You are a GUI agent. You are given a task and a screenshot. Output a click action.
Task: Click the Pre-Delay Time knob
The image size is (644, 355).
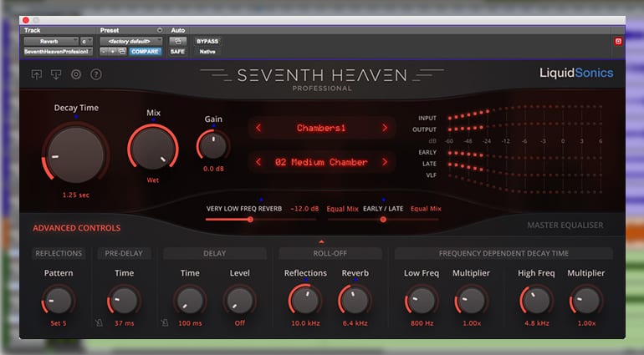click(x=124, y=301)
